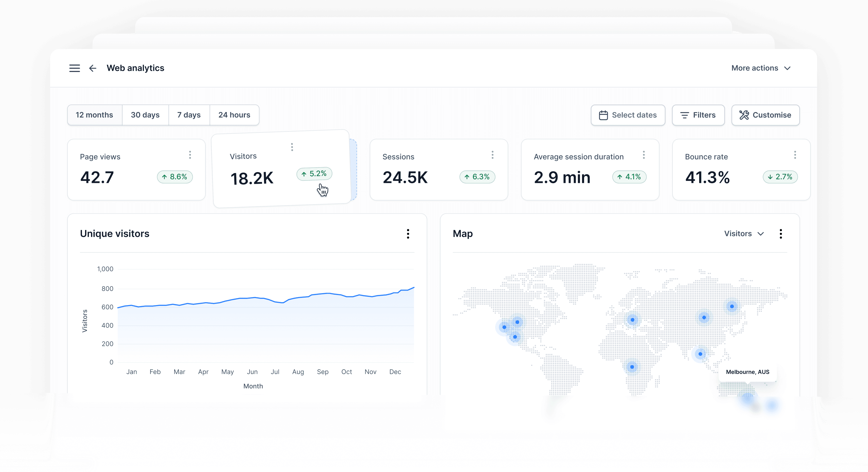Click the 41.3% Bounce rate value
Screen dimensions: 868x472
(708, 177)
